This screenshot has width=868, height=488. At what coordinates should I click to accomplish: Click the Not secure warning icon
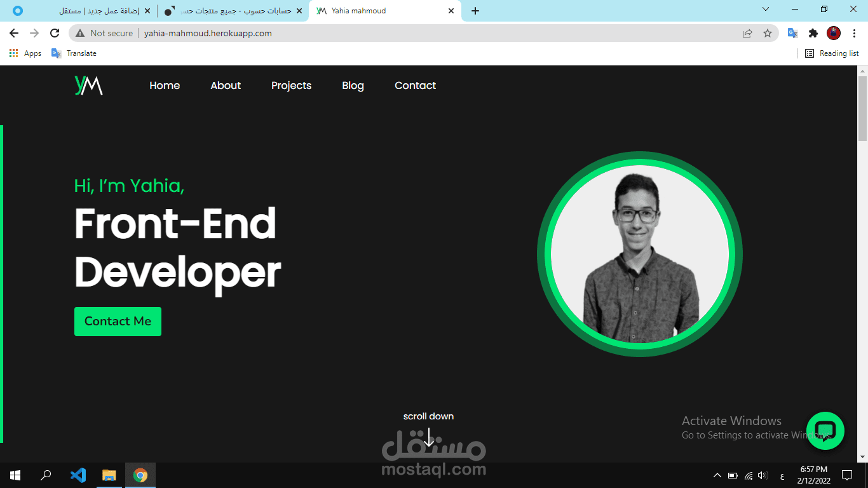point(80,33)
